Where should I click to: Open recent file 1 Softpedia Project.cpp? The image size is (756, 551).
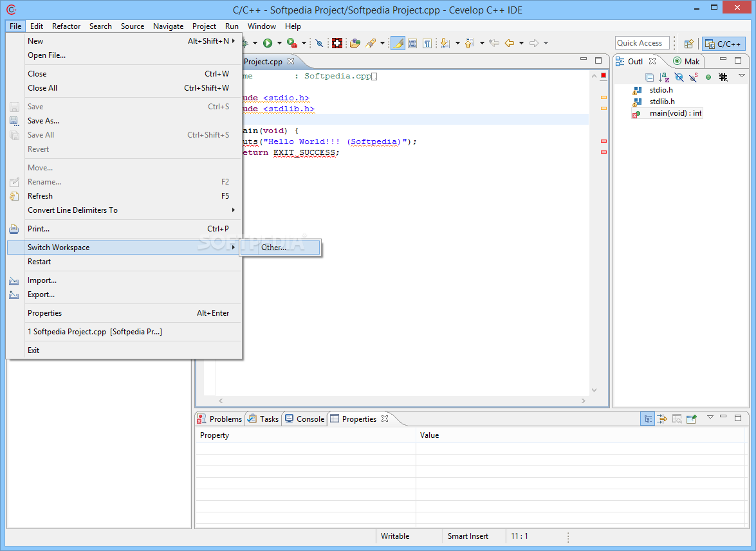[x=124, y=332]
